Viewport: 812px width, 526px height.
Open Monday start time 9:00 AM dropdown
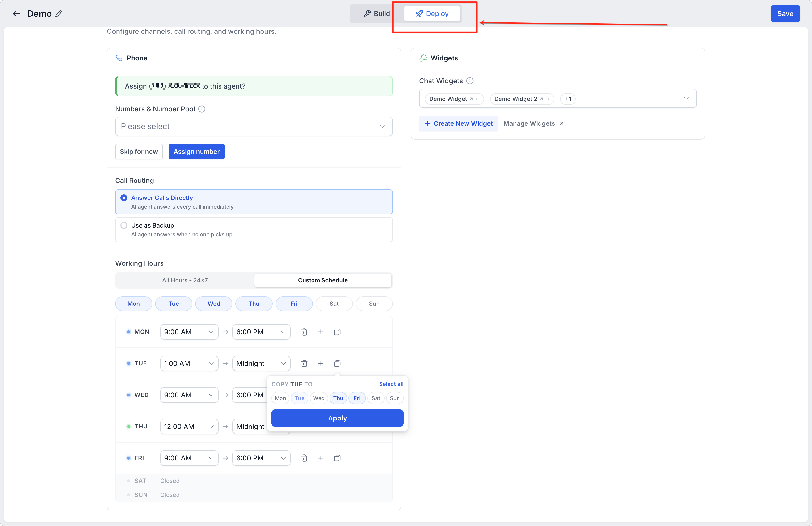[189, 332]
